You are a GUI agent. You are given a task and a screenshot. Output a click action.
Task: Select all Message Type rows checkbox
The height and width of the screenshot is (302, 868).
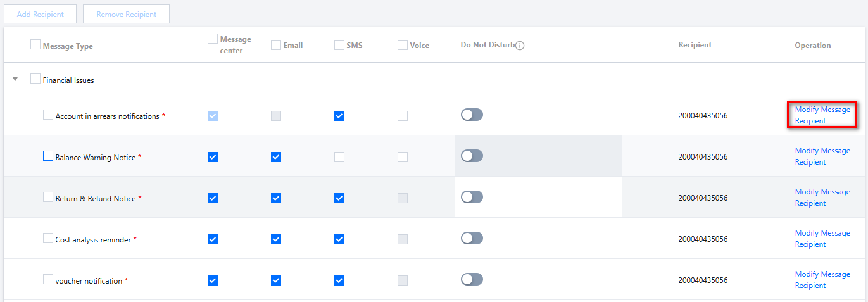coord(35,45)
